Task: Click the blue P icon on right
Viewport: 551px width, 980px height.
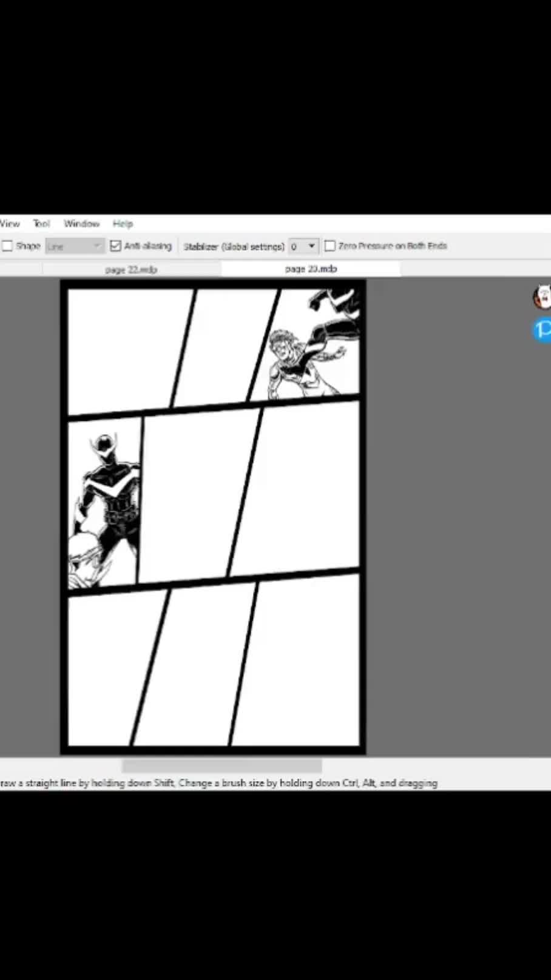Action: coord(543,330)
